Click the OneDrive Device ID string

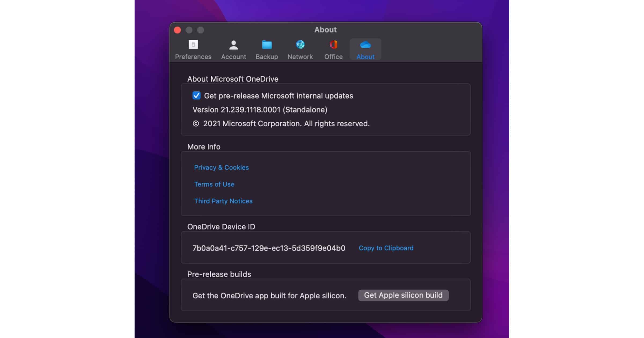pyautogui.click(x=269, y=248)
